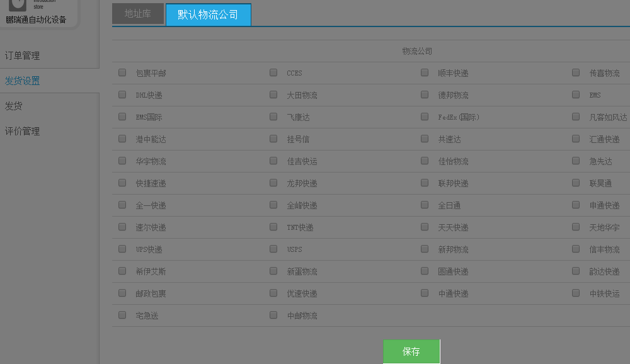Check the 中邮物流 checkbox
Image resolution: width=630 pixels, height=364 pixels.
coord(273,316)
